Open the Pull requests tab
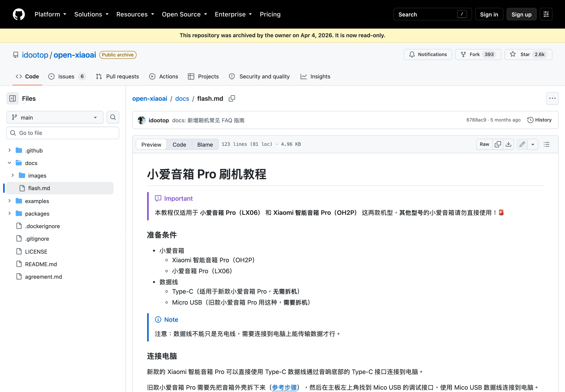 pyautogui.click(x=118, y=77)
